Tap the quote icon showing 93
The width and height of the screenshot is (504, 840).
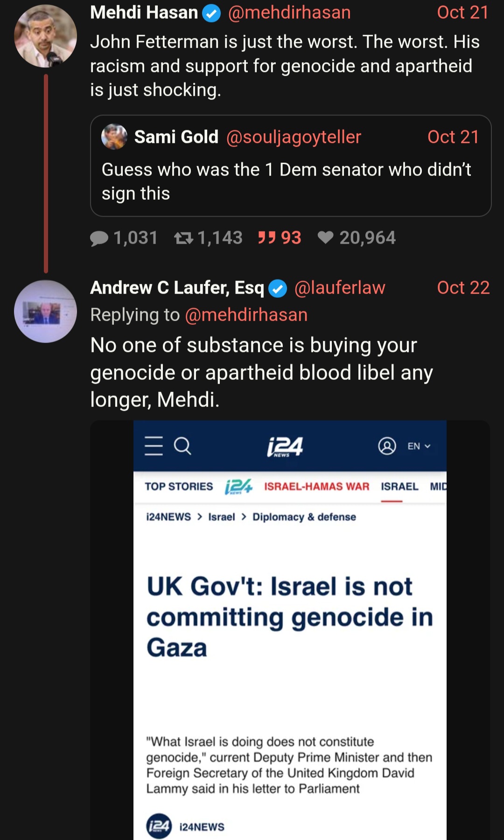(x=267, y=238)
